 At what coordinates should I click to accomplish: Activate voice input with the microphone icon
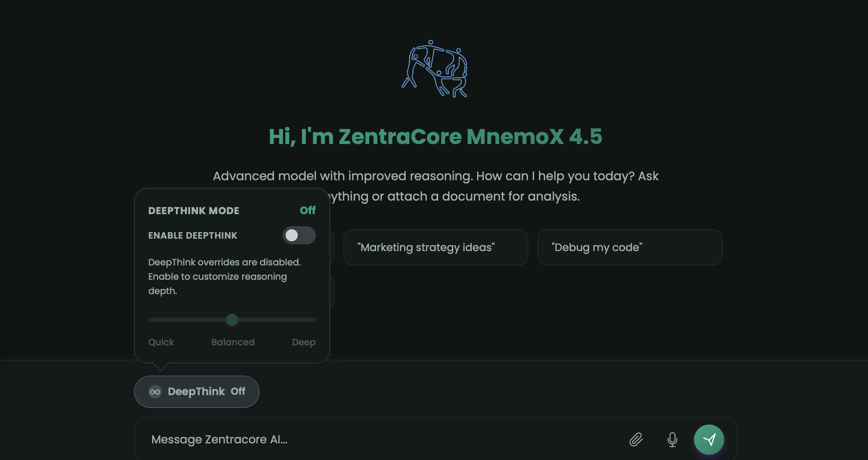[672, 439]
